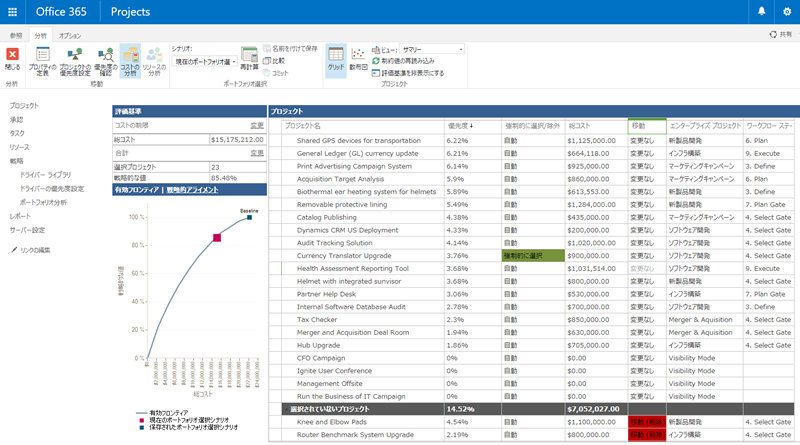Click the red 閉じる close analysis icon

pyautogui.click(x=12, y=54)
